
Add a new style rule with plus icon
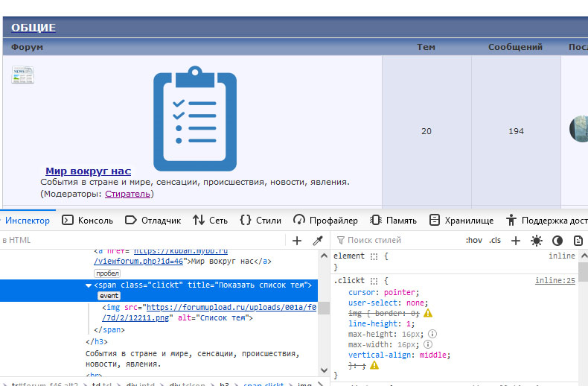516,241
